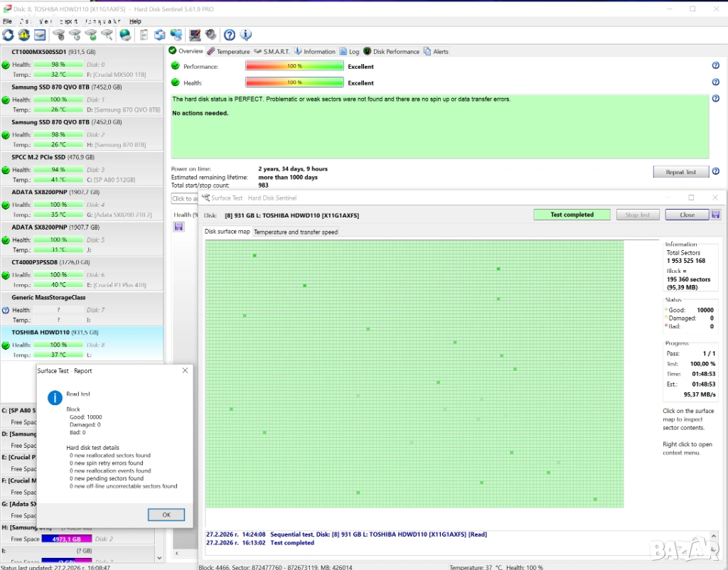Click the Health 100% progress bar in Overview

point(294,83)
